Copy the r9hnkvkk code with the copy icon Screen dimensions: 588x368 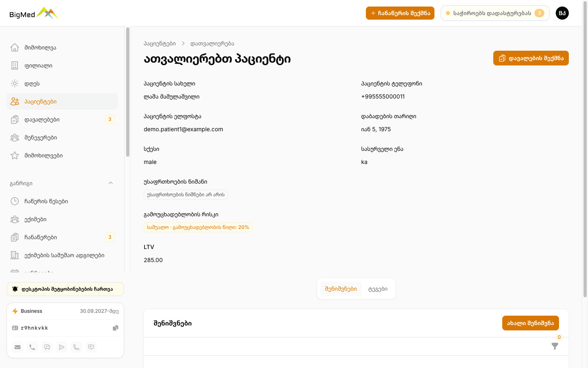click(116, 328)
